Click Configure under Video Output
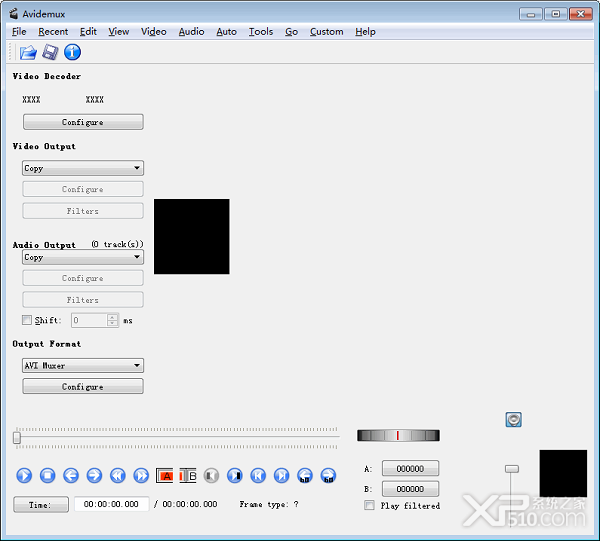This screenshot has width=600, height=541. click(83, 189)
